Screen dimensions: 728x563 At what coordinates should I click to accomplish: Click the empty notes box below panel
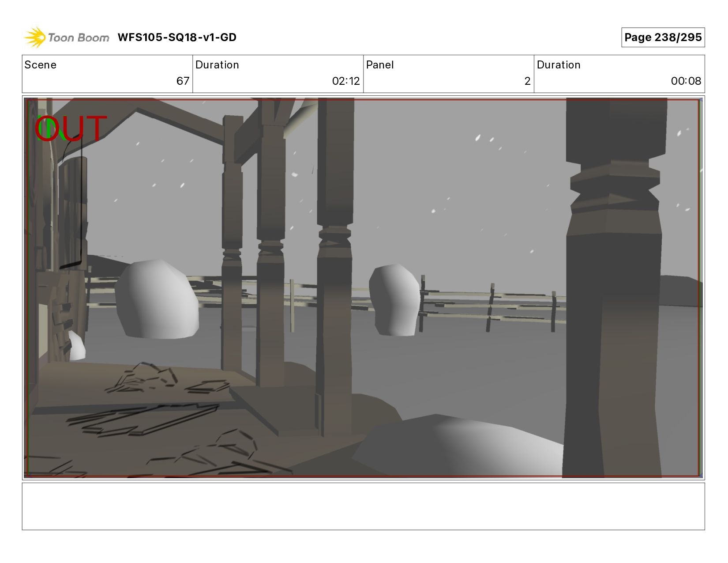363,506
